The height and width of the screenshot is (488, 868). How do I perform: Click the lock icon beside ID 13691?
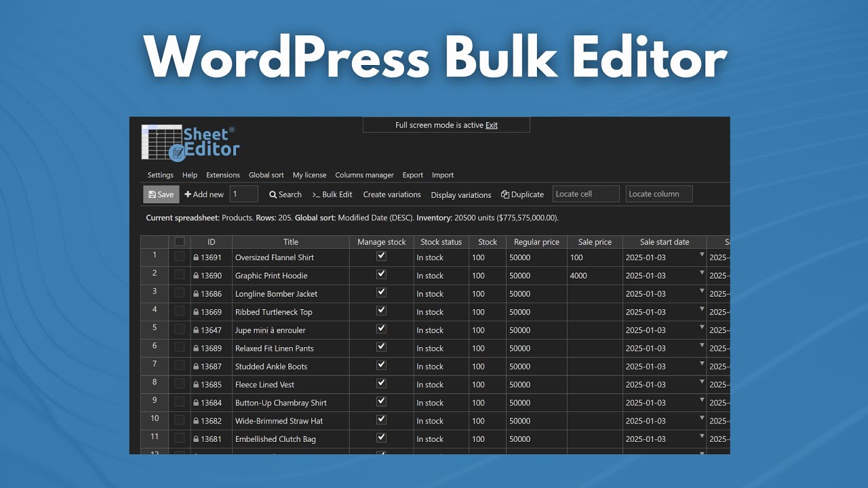196,258
